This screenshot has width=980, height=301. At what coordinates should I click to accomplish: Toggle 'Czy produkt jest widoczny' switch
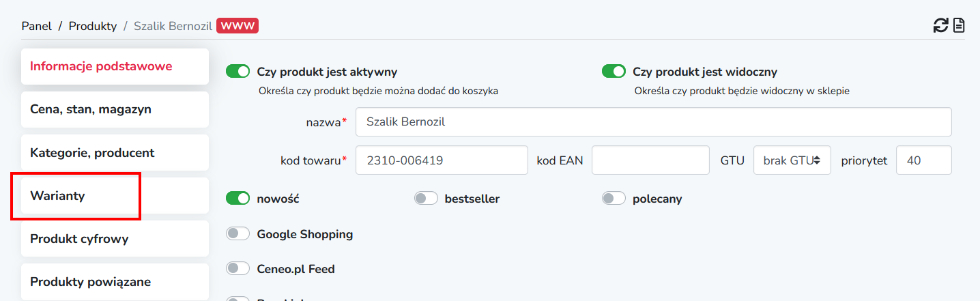pos(614,72)
